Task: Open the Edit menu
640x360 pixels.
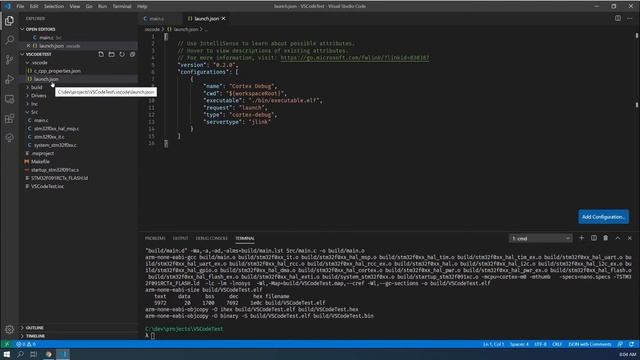Action: click(34, 6)
